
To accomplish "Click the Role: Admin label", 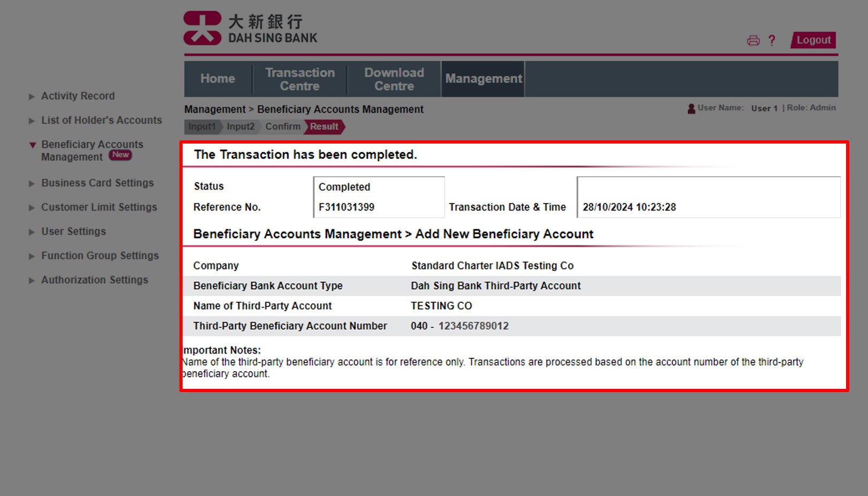I will pyautogui.click(x=811, y=108).
